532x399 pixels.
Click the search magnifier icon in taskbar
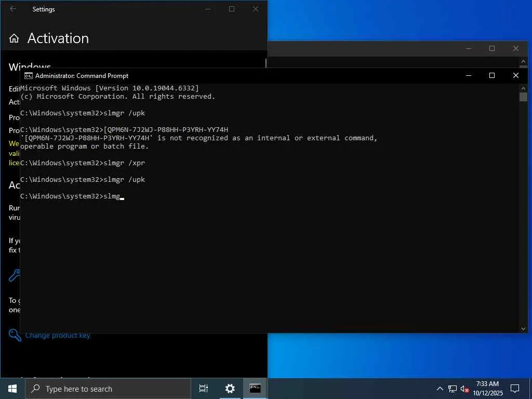(x=36, y=389)
